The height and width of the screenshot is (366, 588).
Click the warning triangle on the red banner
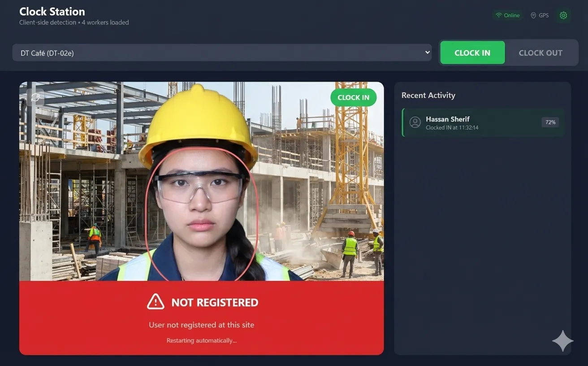coord(155,301)
